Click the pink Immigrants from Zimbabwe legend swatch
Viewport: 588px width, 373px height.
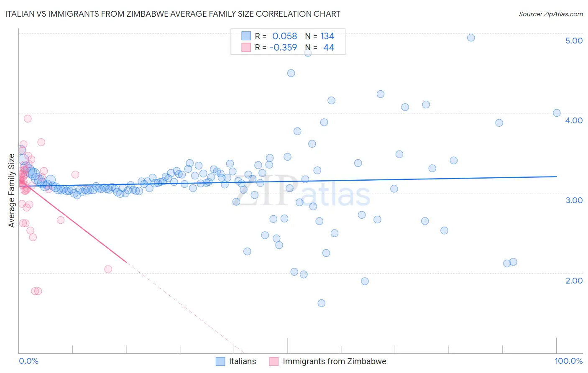[x=274, y=361]
